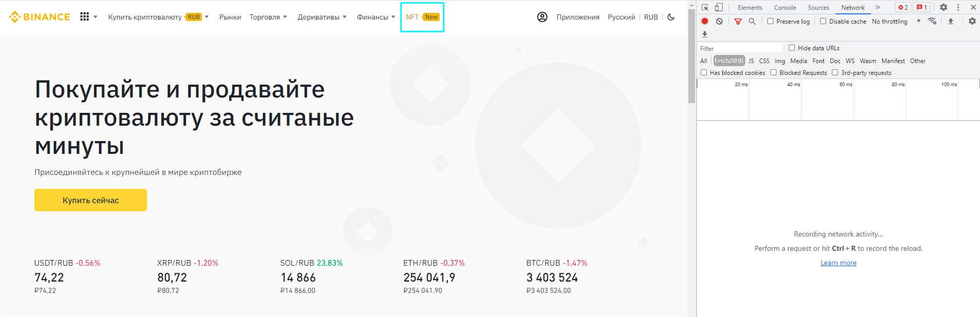Viewport: 980px width, 317px height.
Task: Open the Рынки menu item
Action: [x=230, y=17]
